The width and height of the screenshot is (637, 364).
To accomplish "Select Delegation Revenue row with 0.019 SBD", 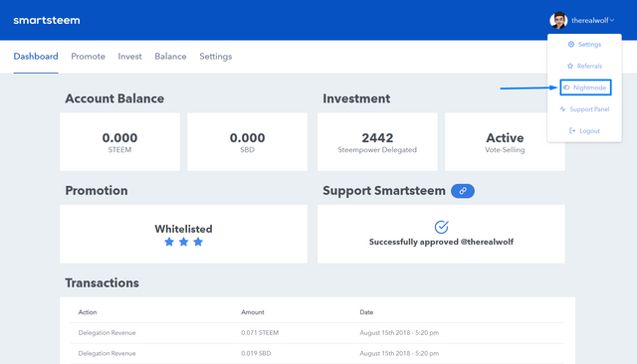I will 318,353.
